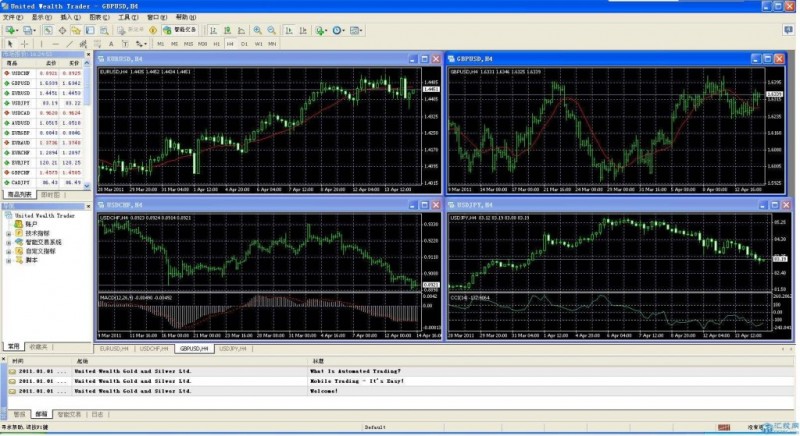The image size is (800, 436).
Task: Switch to the EURUSD,H4 chart tab
Action: [114, 349]
